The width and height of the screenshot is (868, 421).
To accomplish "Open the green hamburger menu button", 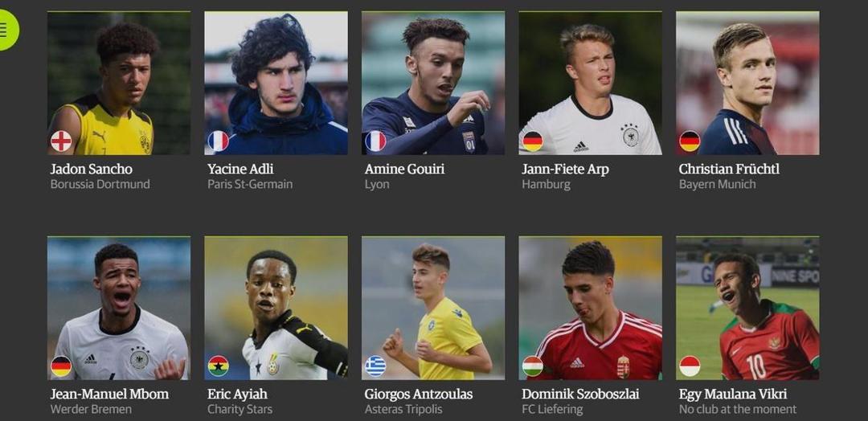I will [6, 30].
